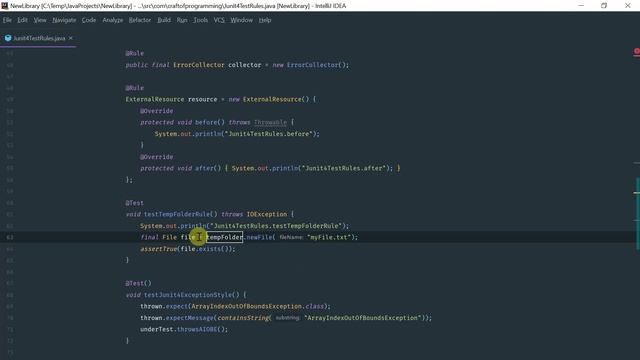The height and width of the screenshot is (360, 640).
Task: Click the resource variable name
Action: pyautogui.click(x=202, y=100)
